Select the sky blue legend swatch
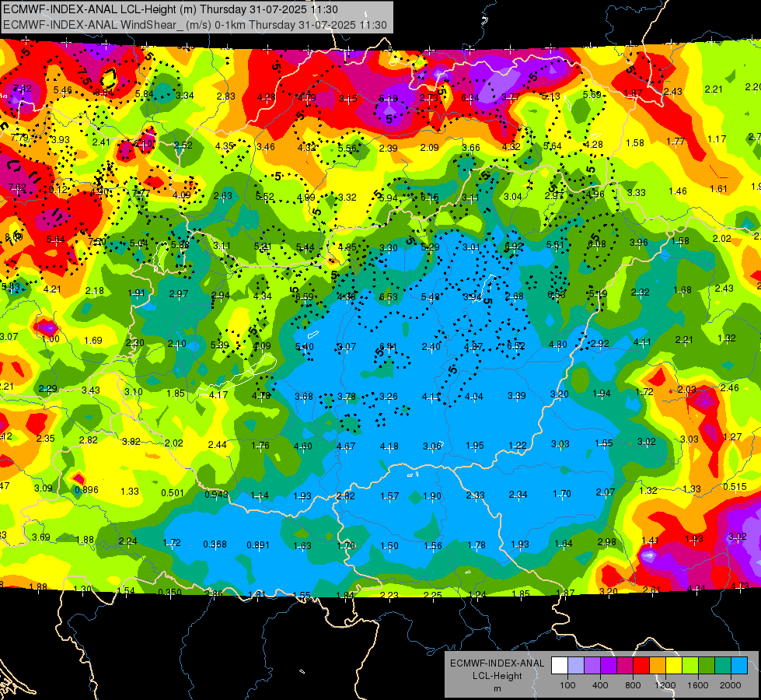The height and width of the screenshot is (700, 761). (739, 666)
